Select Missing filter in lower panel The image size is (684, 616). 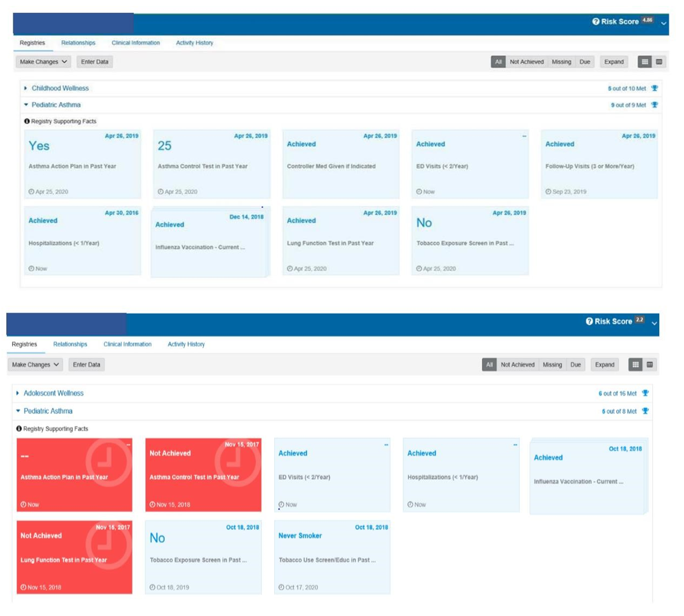[x=552, y=365]
